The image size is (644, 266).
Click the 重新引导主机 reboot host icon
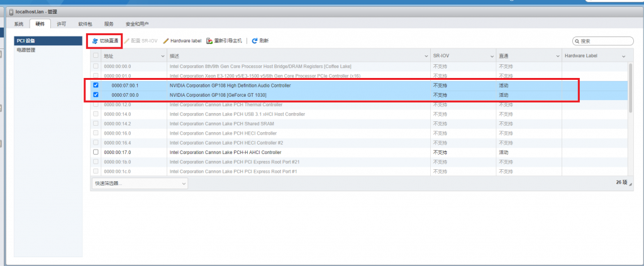(x=209, y=41)
